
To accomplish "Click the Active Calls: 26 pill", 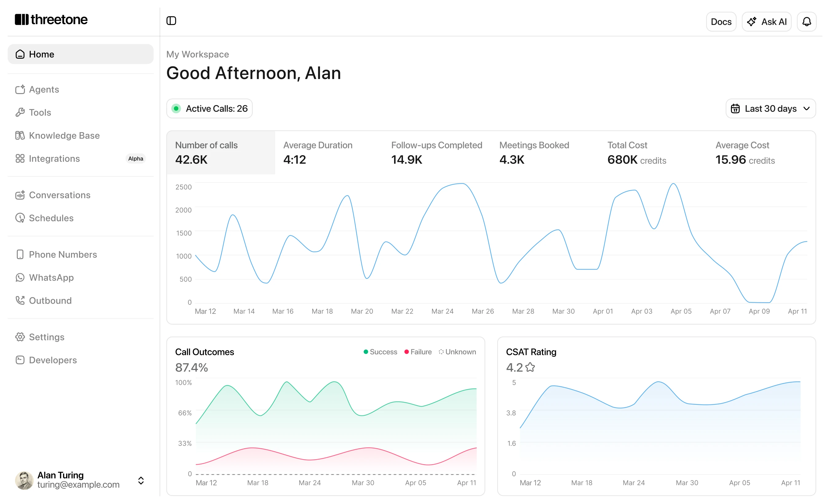I will click(210, 108).
